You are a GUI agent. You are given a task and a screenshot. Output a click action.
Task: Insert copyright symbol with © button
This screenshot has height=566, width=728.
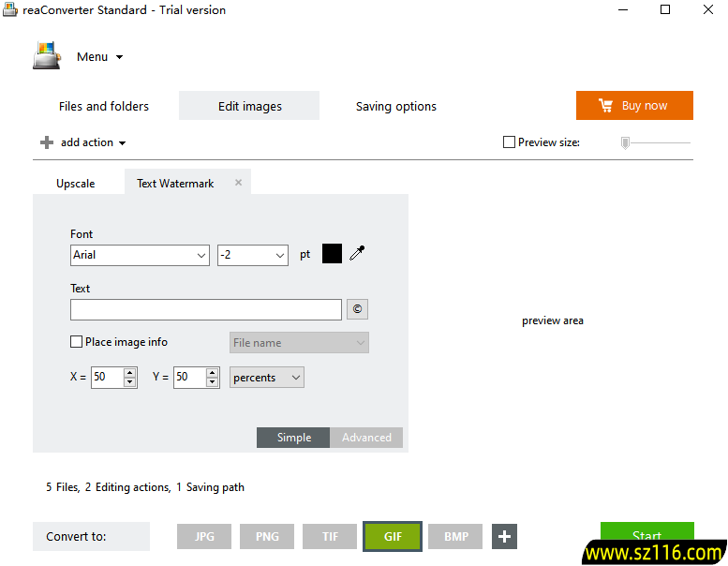point(357,310)
